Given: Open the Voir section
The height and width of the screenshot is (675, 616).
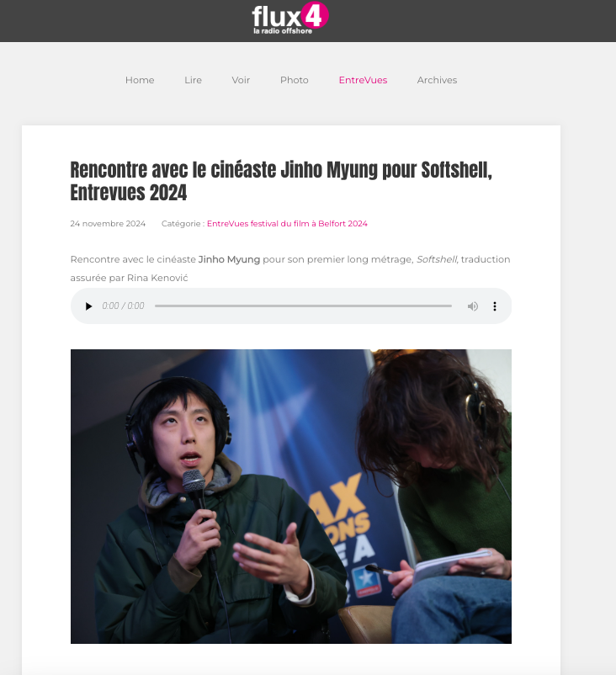Looking at the screenshot, I should pyautogui.click(x=241, y=80).
